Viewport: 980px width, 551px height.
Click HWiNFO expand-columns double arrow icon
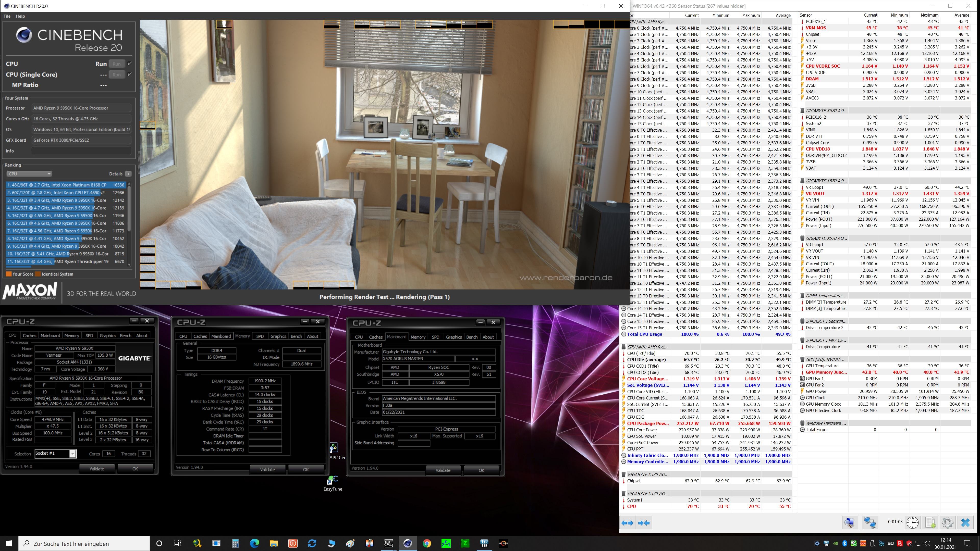click(x=627, y=523)
